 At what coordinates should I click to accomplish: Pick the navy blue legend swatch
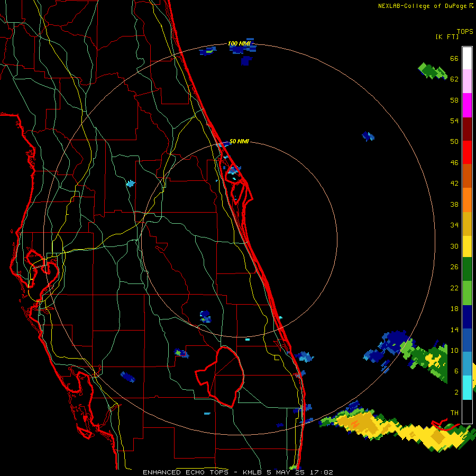pos(467,317)
